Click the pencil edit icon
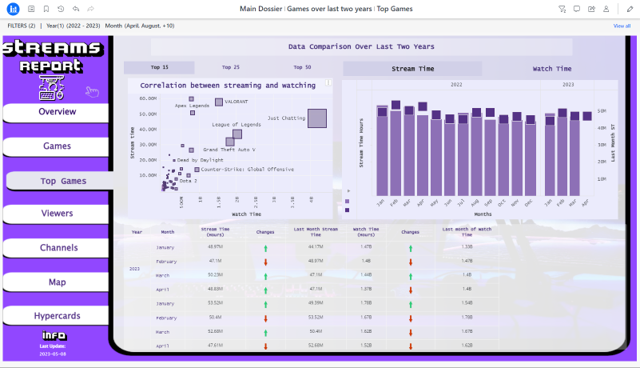640x368 pixels. point(630,9)
